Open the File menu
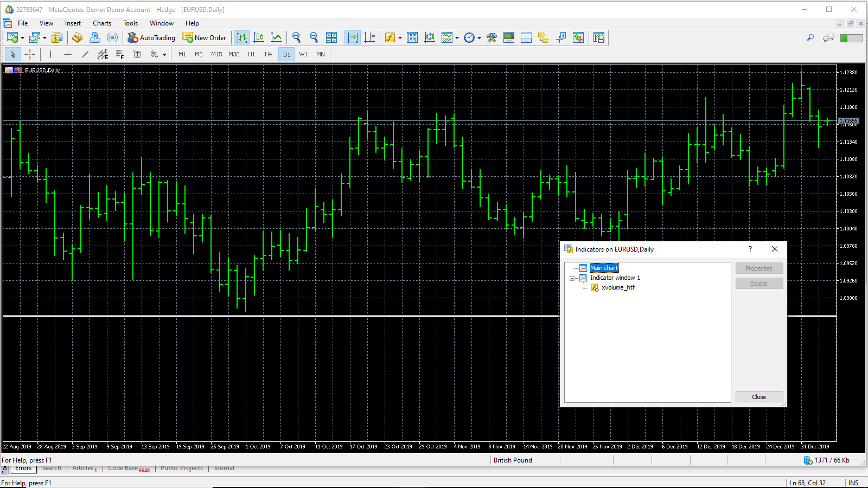Screen dimensions: 868x488 coord(23,23)
